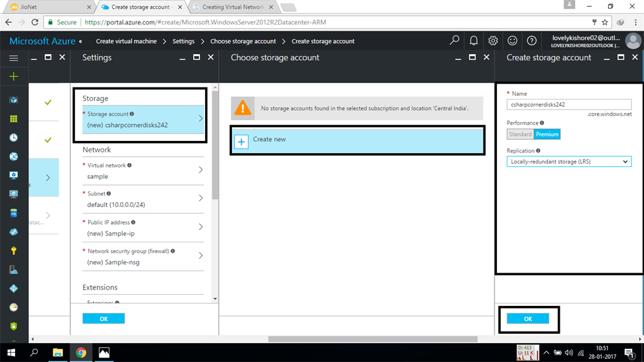Click OK in the Settings blade
644x362 pixels.
coord(104,319)
